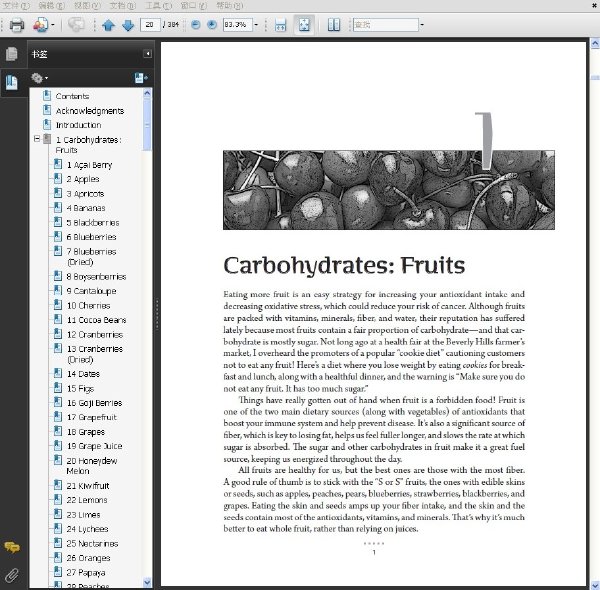Image resolution: width=600 pixels, height=590 pixels.
Task: Click document scrollbar up arrow
Action: coord(595,43)
